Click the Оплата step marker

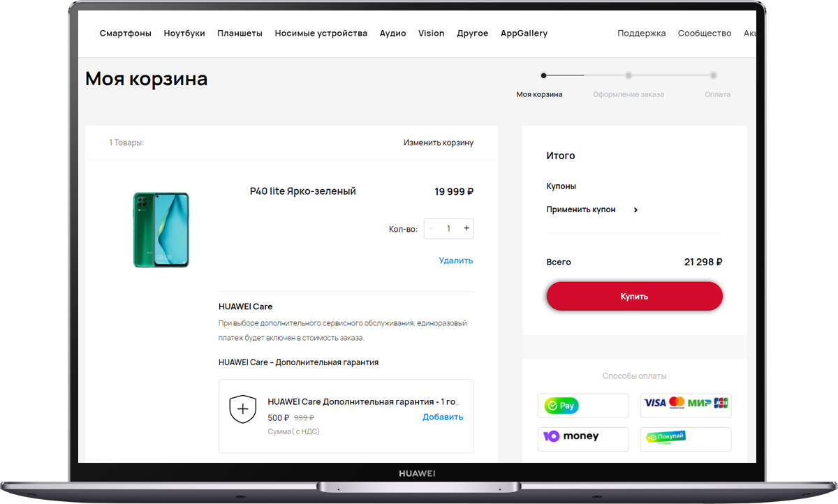click(713, 75)
